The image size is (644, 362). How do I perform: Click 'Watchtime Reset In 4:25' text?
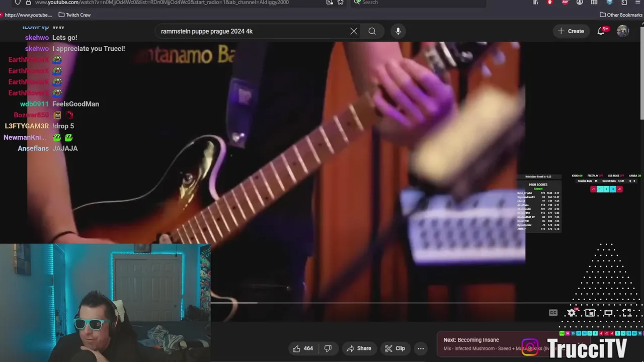(538, 176)
